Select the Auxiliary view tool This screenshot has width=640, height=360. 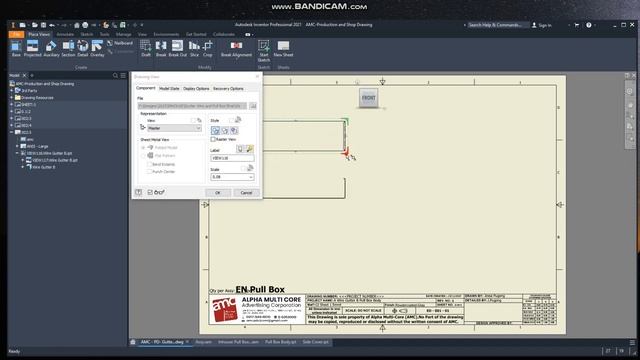pyautogui.click(x=51, y=49)
